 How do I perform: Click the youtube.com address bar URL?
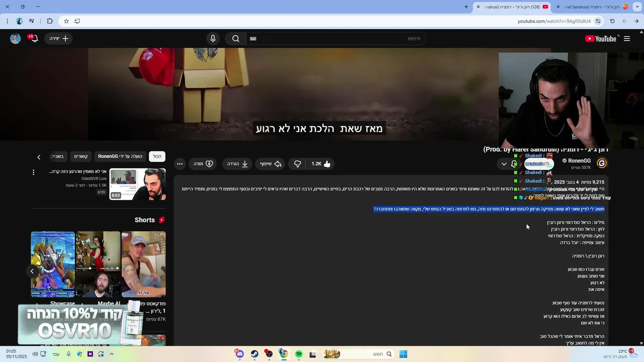(554, 21)
